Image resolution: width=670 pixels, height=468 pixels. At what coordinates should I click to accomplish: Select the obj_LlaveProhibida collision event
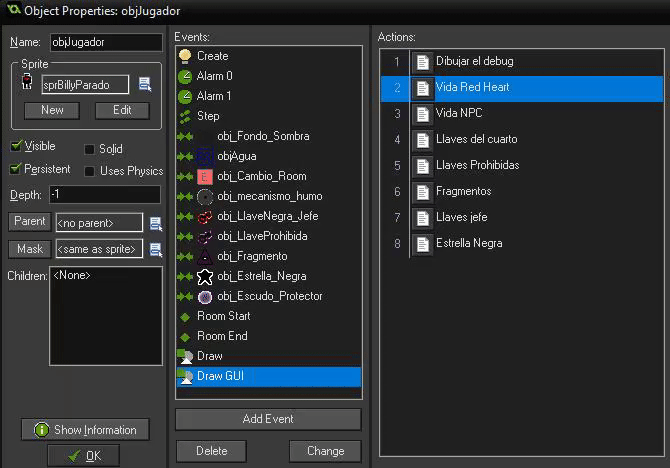coord(269,236)
